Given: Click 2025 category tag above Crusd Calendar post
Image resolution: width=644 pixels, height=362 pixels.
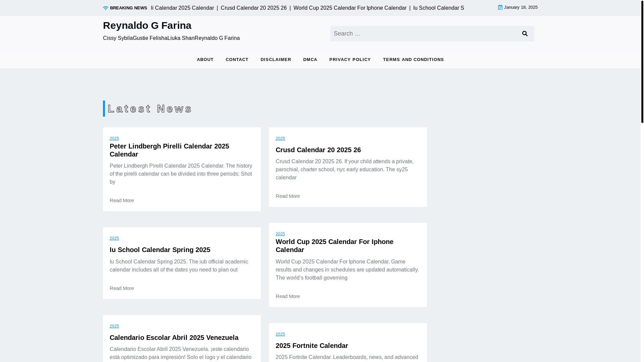Looking at the screenshot, I should pos(280,138).
